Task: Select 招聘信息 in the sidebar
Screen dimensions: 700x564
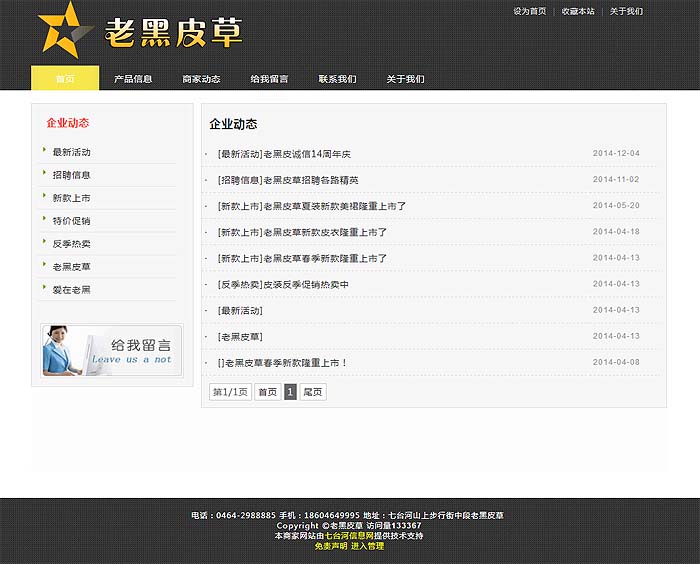Action: click(72, 175)
